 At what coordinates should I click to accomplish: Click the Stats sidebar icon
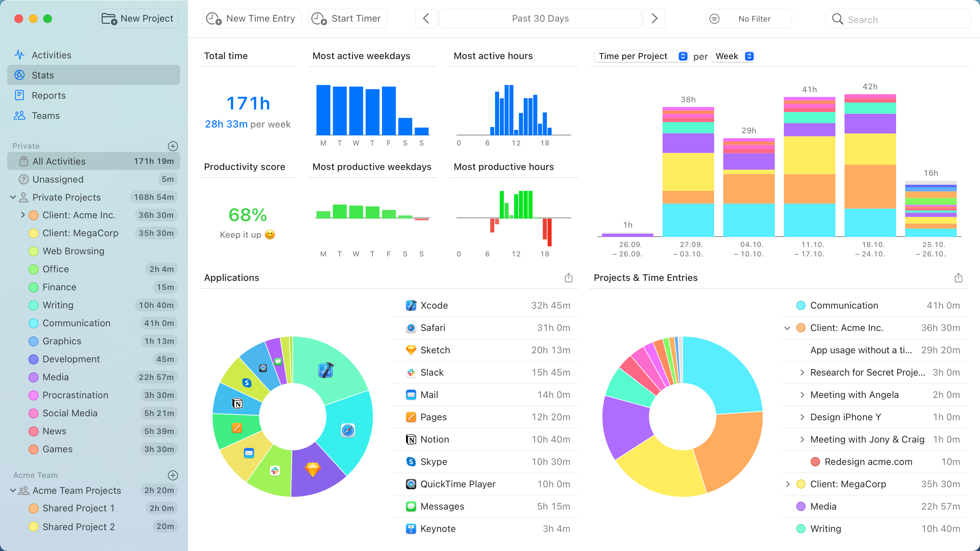pyautogui.click(x=19, y=75)
